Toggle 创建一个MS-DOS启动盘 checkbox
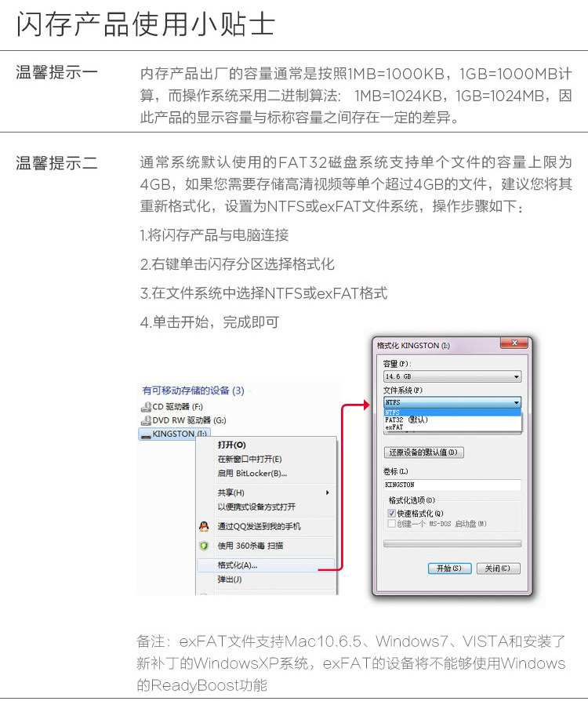588x701 pixels. pyautogui.click(x=392, y=524)
